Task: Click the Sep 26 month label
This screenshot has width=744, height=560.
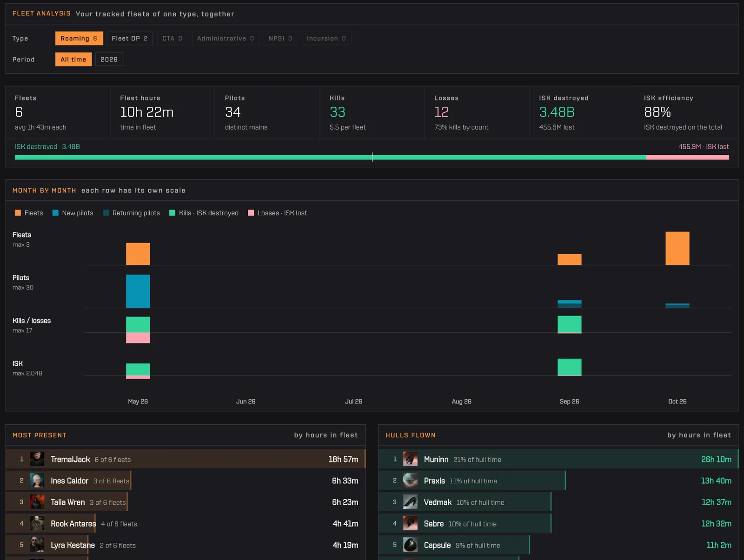Action: (x=570, y=401)
